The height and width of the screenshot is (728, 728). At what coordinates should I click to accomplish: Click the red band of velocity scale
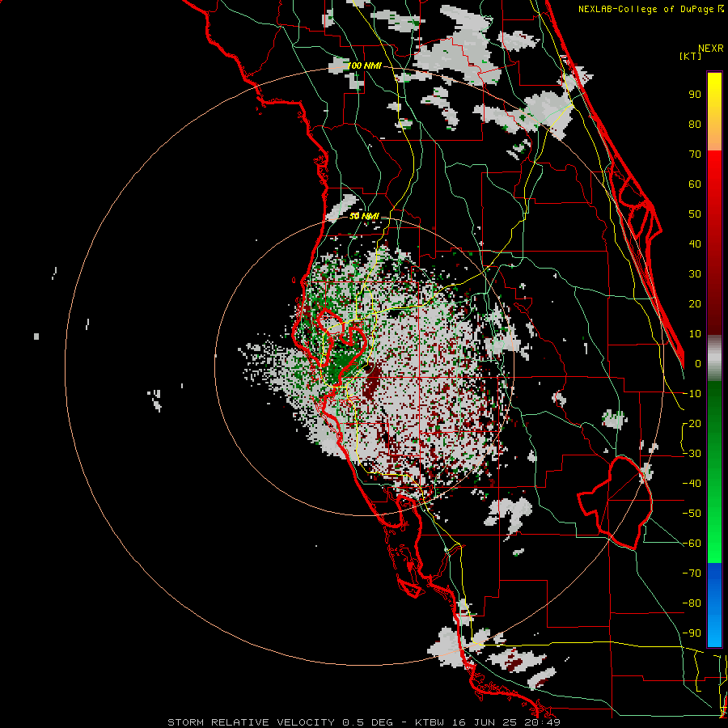tap(714, 243)
